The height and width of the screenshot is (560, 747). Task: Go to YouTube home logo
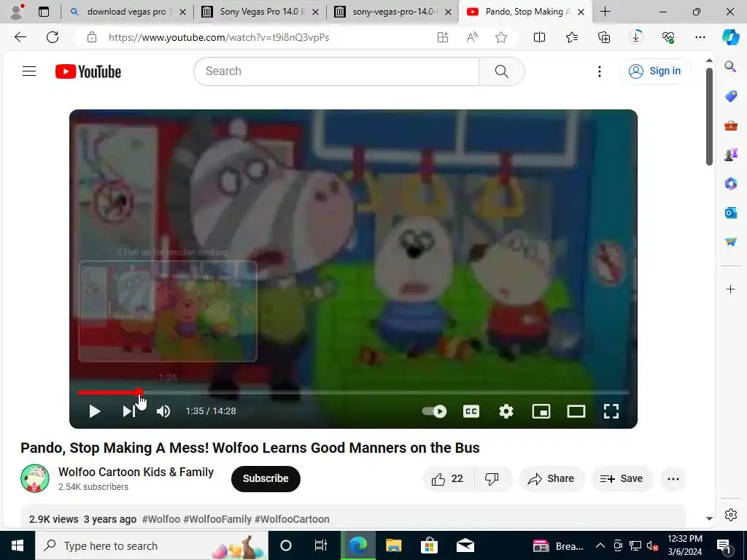click(x=88, y=71)
